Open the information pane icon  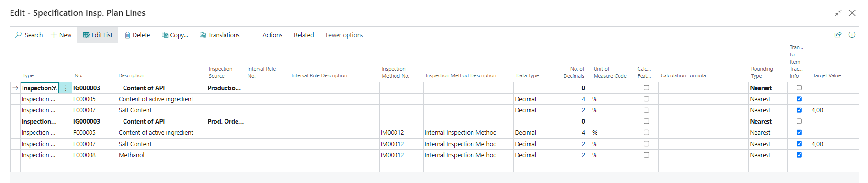click(852, 35)
